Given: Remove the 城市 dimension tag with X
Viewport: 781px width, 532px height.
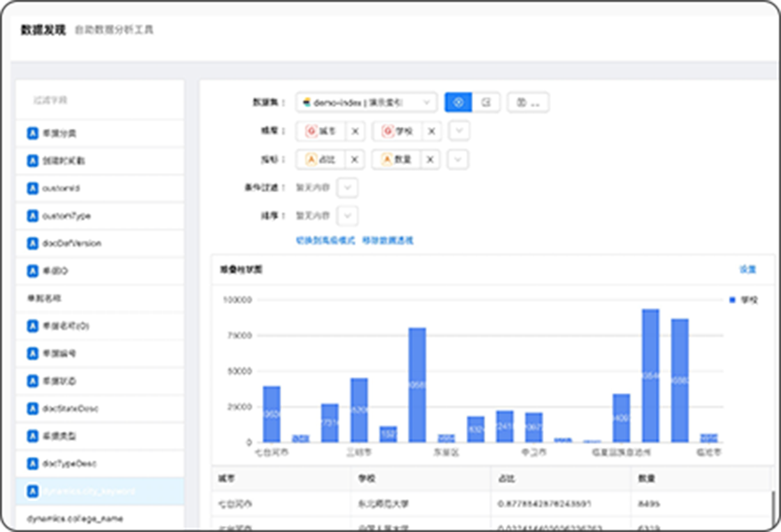Looking at the screenshot, I should [x=354, y=131].
